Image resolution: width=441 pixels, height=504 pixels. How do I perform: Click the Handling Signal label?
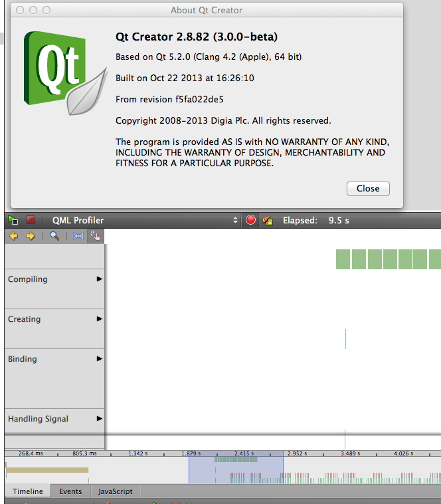click(x=38, y=418)
